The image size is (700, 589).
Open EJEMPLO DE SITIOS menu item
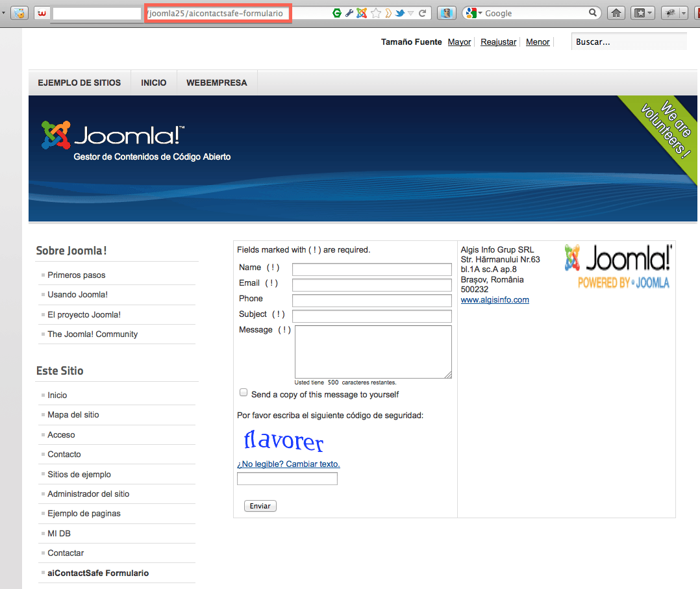(79, 82)
